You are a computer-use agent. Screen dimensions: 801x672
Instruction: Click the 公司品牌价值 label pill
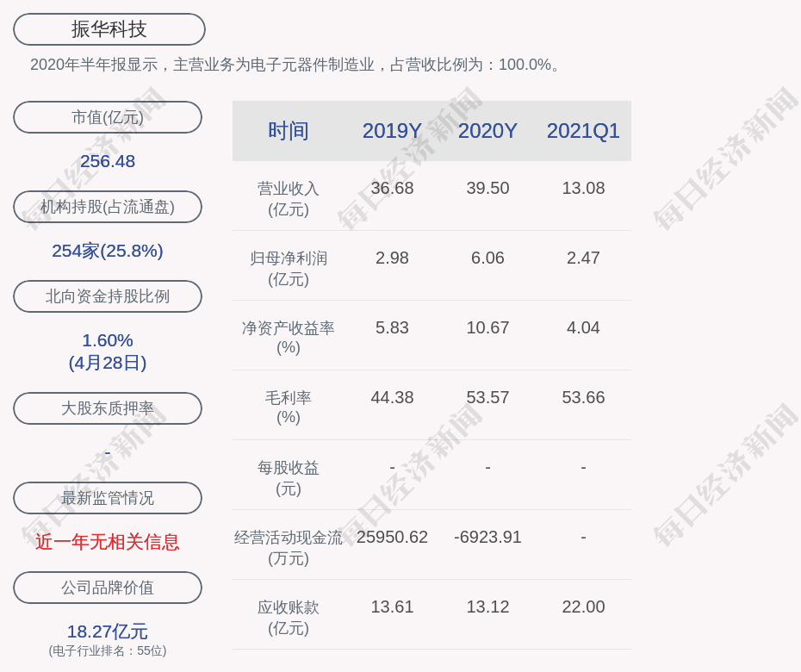108,588
